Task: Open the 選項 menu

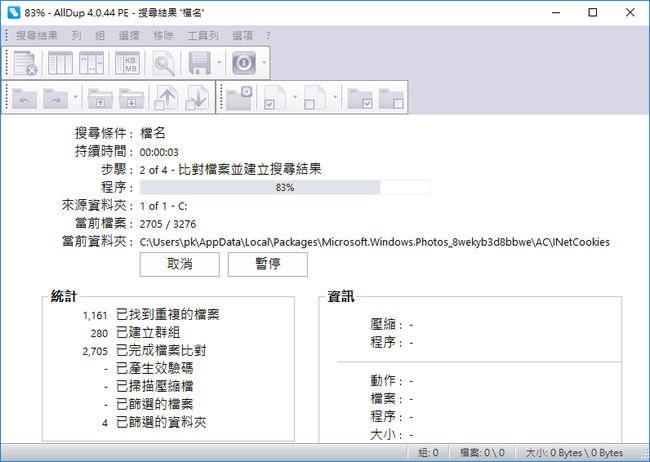Action: pyautogui.click(x=243, y=36)
